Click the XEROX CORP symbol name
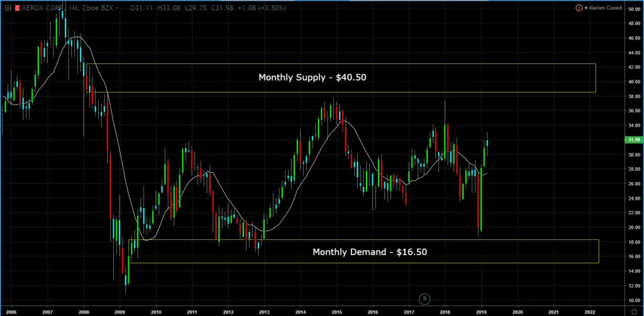Image resolution: width=644 pixels, height=316 pixels. point(44,8)
